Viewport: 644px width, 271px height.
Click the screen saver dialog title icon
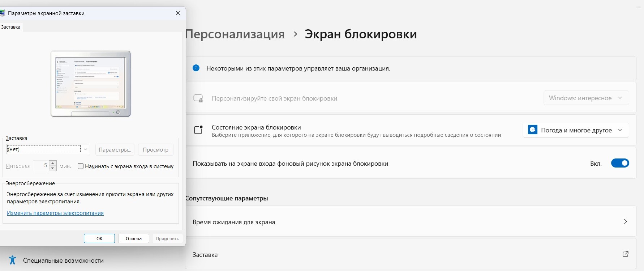click(x=2, y=13)
